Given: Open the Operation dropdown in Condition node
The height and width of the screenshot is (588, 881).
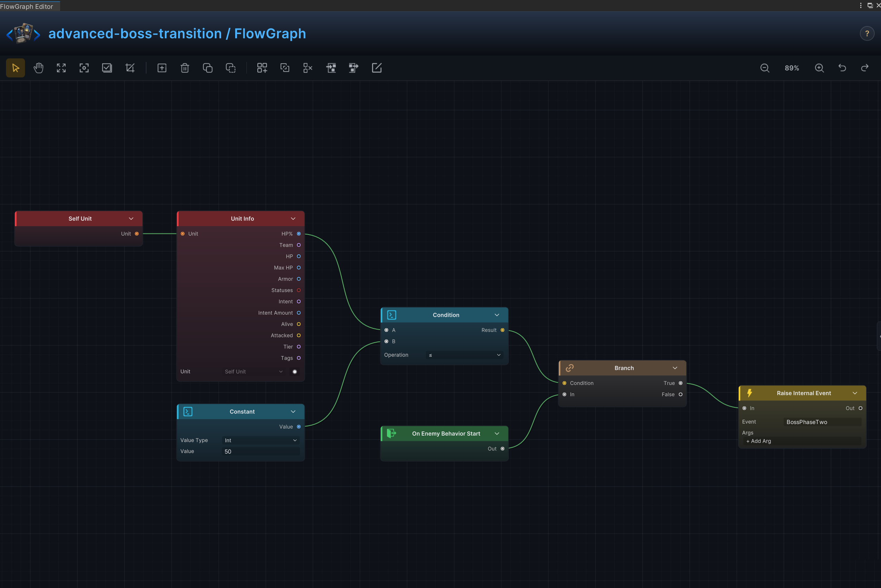Looking at the screenshot, I should [x=464, y=355].
